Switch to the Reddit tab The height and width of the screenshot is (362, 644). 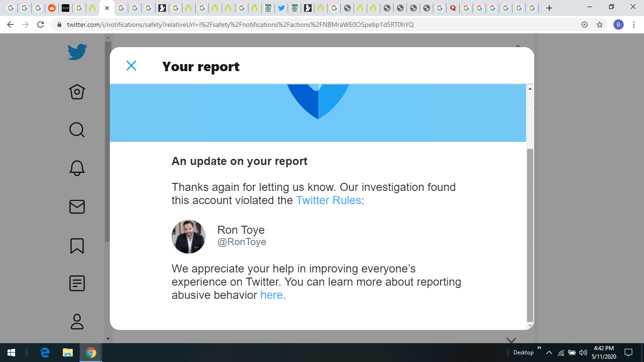52,8
